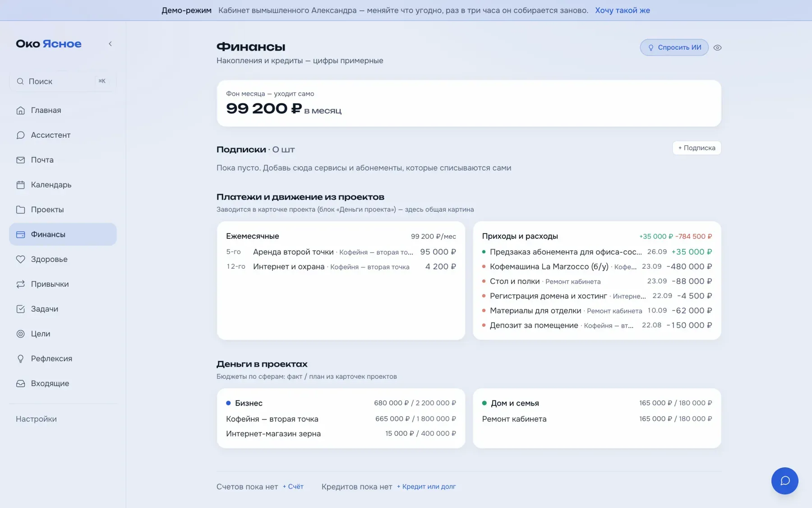
Task: Click the Привычки repeat arrows icon
Action: (20, 284)
